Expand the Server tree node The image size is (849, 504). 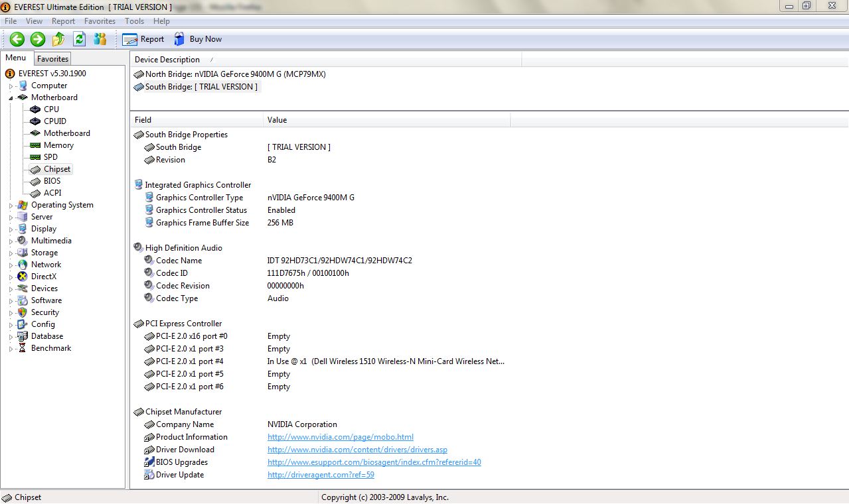click(x=11, y=218)
